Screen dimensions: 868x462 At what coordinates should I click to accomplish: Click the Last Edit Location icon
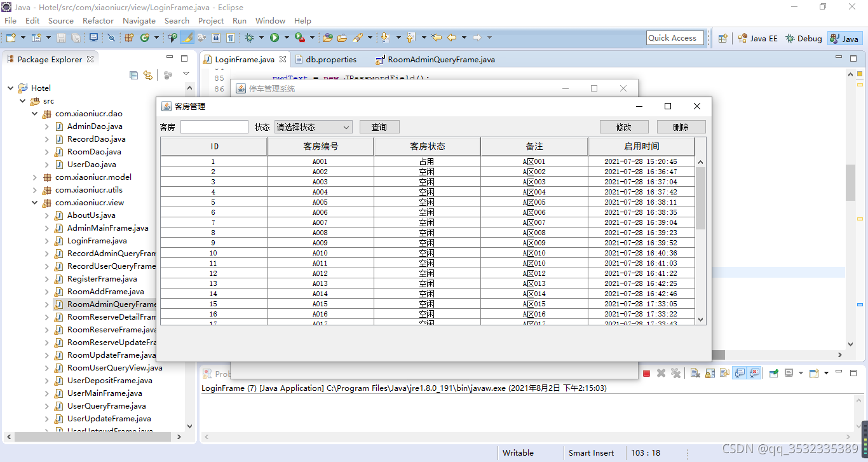pyautogui.click(x=436, y=37)
